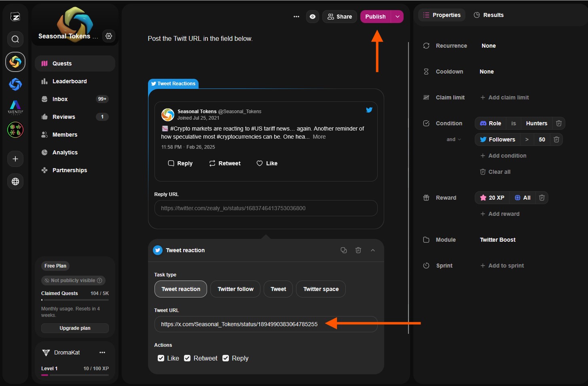Open Leaderboard in the sidebar
Viewport: 588px width, 386px height.
(70, 81)
